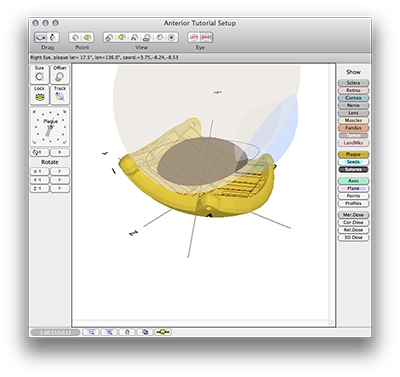Rotate X axis forward with right arrow

pyautogui.click(x=60, y=171)
